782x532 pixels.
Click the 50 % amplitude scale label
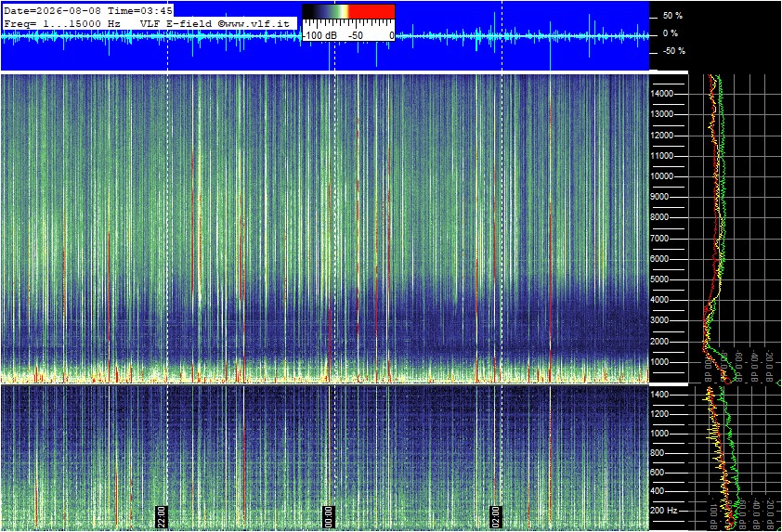click(672, 16)
